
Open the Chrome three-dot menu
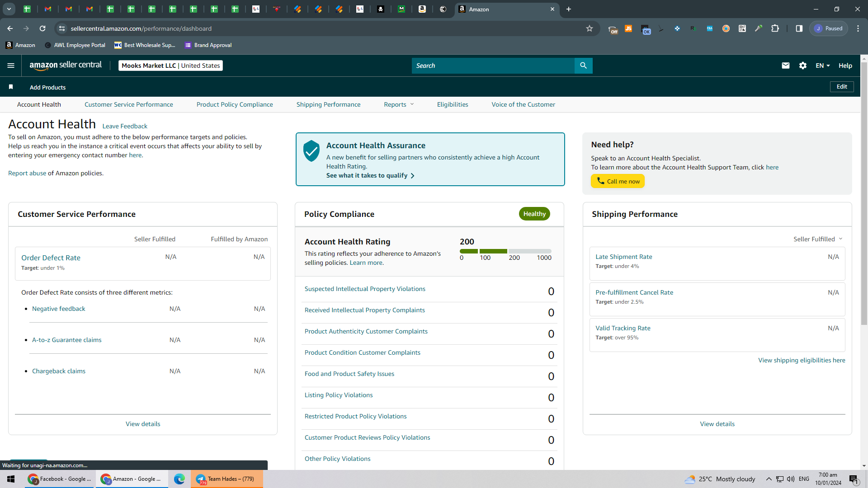pos(858,28)
